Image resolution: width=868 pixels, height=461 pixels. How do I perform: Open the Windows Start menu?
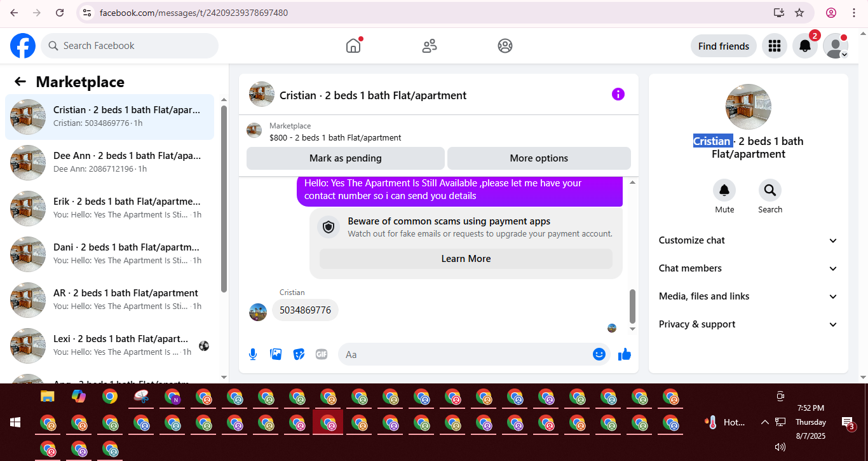click(x=15, y=422)
